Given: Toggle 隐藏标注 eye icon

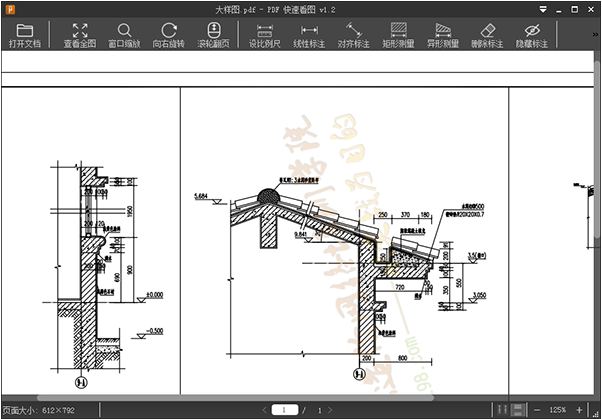Looking at the screenshot, I should pyautogui.click(x=532, y=36).
